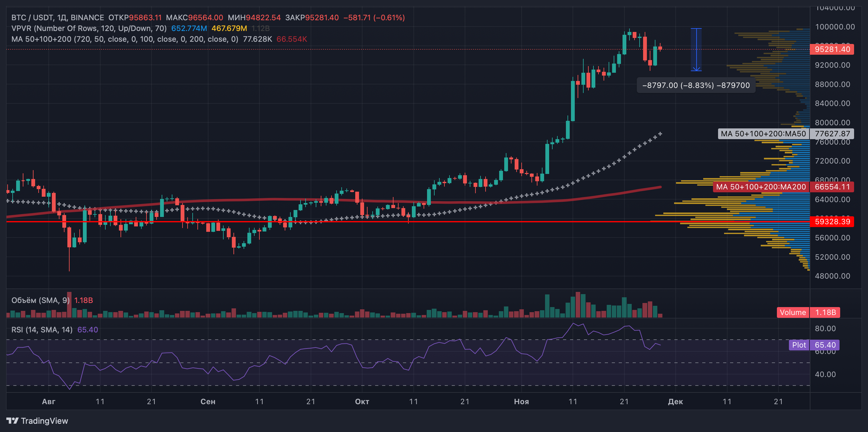Click the RSI scale label 40.00
This screenshot has height=432, width=868.
coord(825,374)
